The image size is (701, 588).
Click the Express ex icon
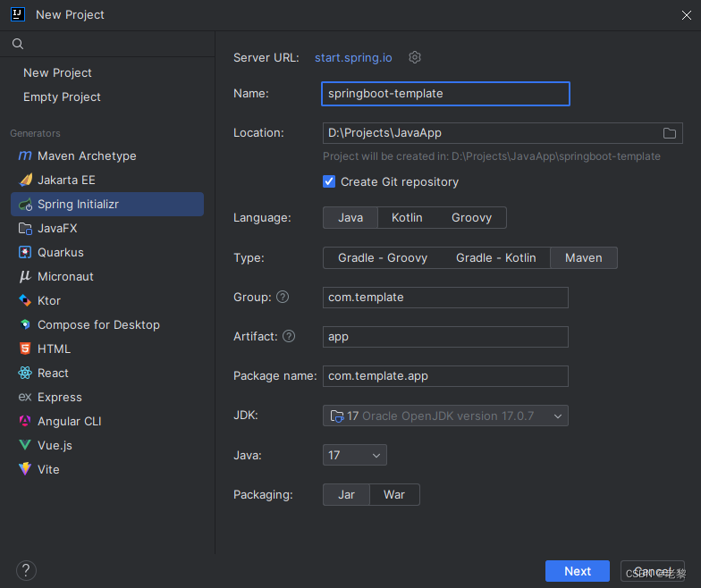pyautogui.click(x=25, y=397)
